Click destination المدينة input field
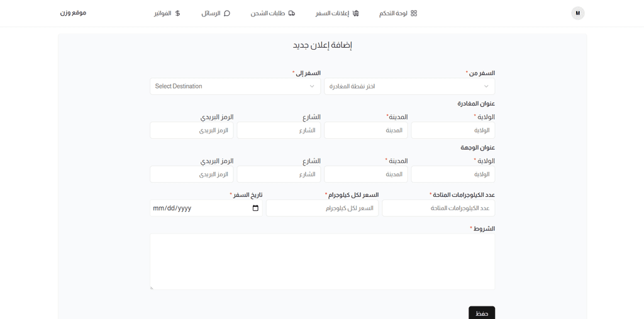The height and width of the screenshot is (319, 644). 366,174
